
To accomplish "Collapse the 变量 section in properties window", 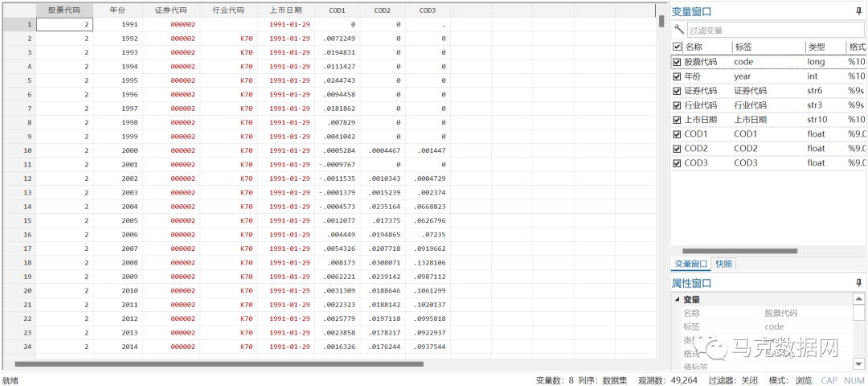I will tap(677, 300).
